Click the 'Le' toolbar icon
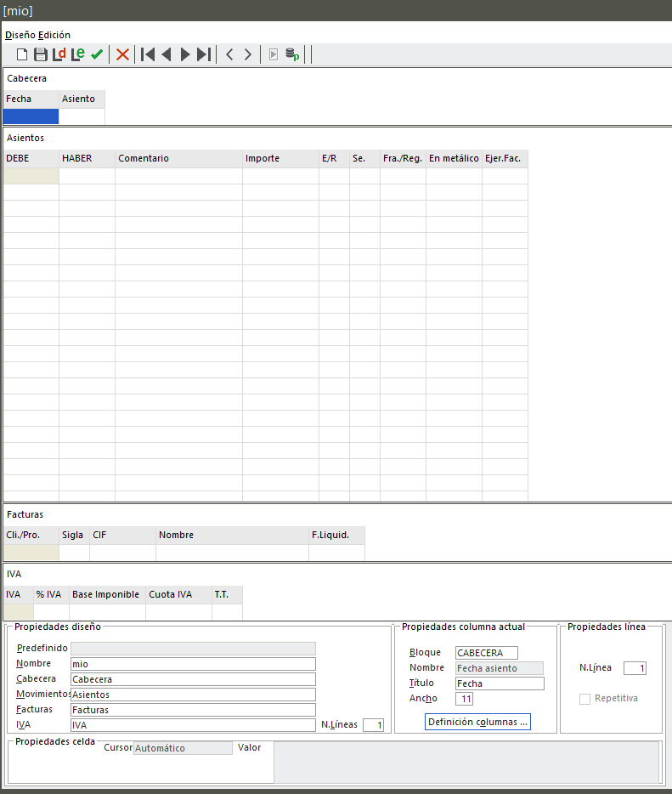This screenshot has height=794, width=672. [x=77, y=54]
